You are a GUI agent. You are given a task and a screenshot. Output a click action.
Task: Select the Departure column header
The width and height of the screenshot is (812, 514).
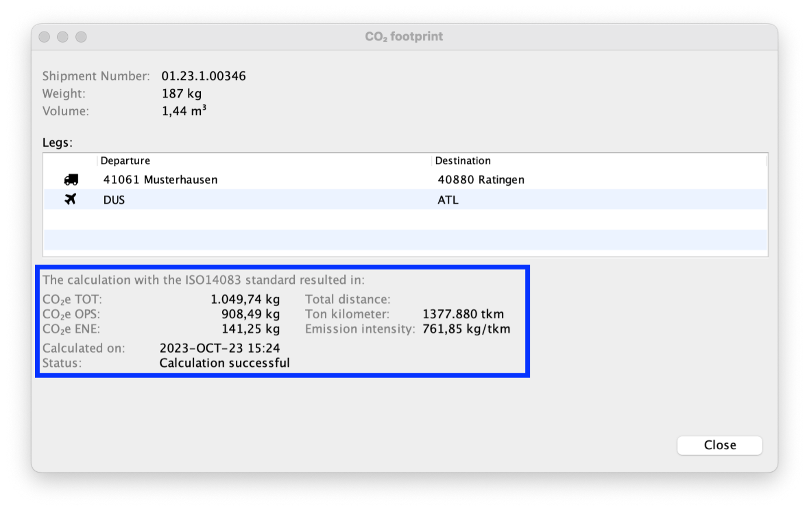125,161
